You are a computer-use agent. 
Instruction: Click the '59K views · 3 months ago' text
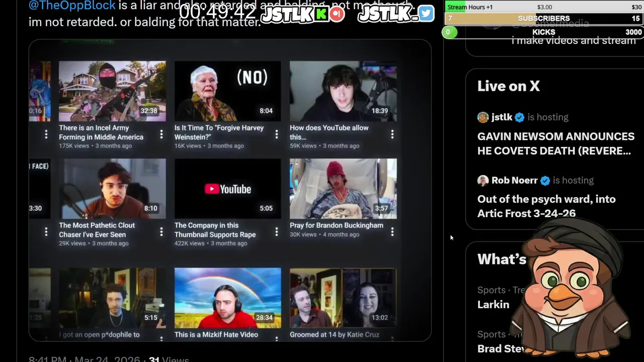coord(325,146)
